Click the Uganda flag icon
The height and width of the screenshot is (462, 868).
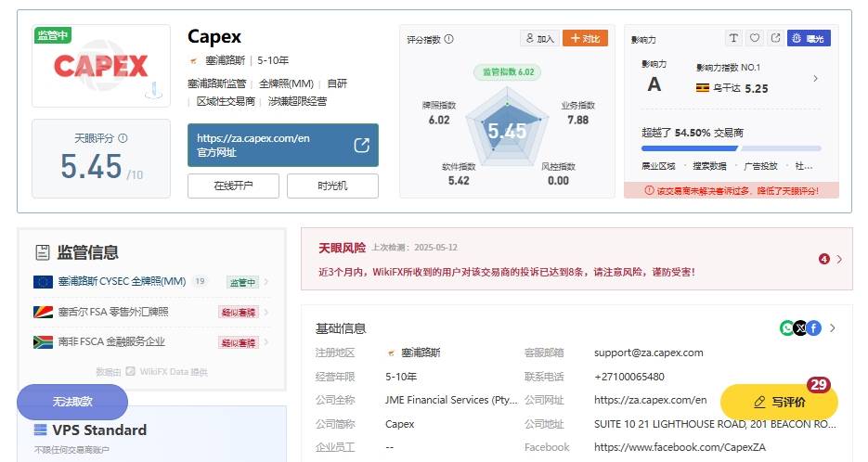pos(703,88)
